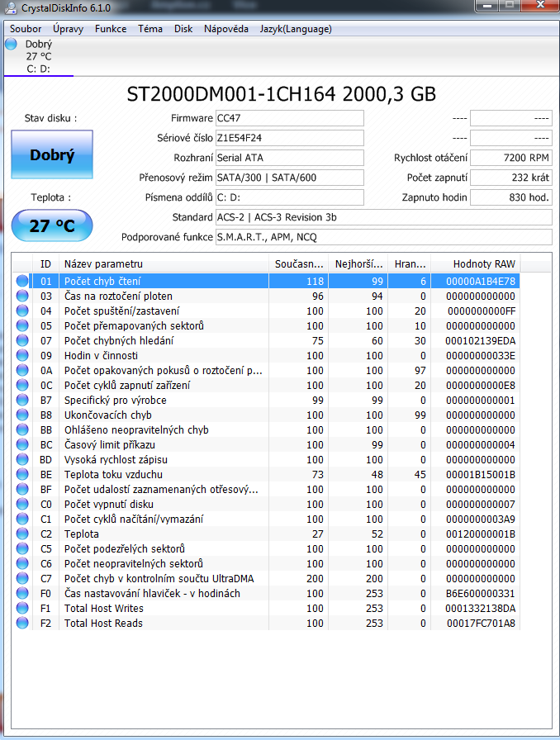The height and width of the screenshot is (740, 560).
Task: Click the status orb for attribute B8
Action: (22, 415)
